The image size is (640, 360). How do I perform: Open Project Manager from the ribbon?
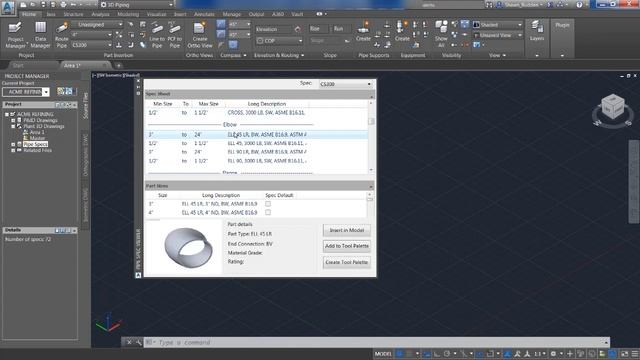click(16, 35)
